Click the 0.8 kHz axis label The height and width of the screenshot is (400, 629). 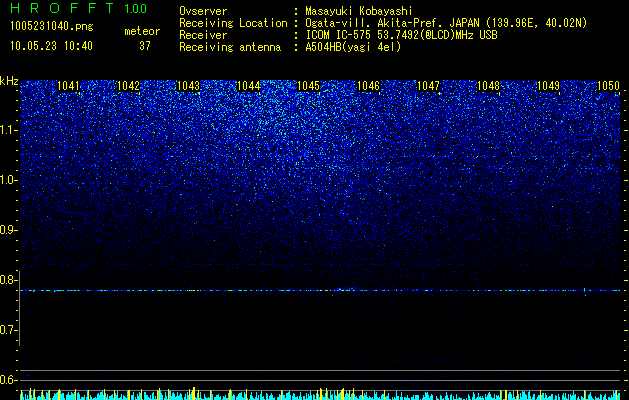pos(8,280)
